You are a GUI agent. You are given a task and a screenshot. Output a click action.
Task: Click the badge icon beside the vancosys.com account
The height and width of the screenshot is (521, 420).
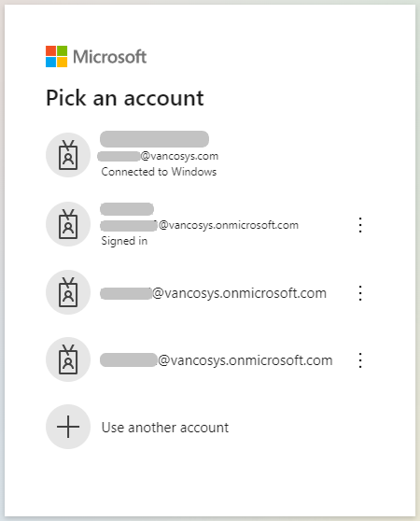68,155
